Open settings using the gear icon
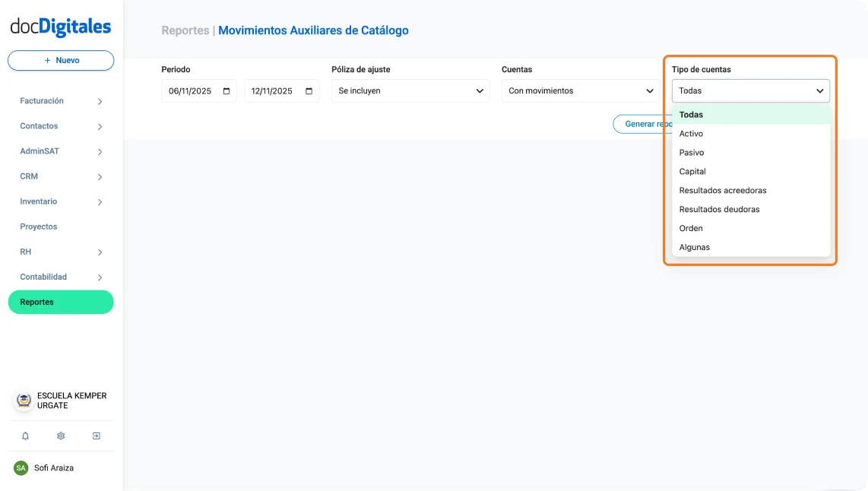Viewport: 868px width, 491px height. [x=60, y=436]
